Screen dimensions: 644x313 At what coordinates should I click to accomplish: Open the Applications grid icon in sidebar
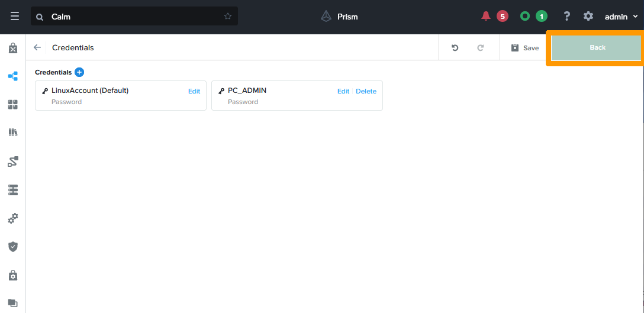[13, 105]
